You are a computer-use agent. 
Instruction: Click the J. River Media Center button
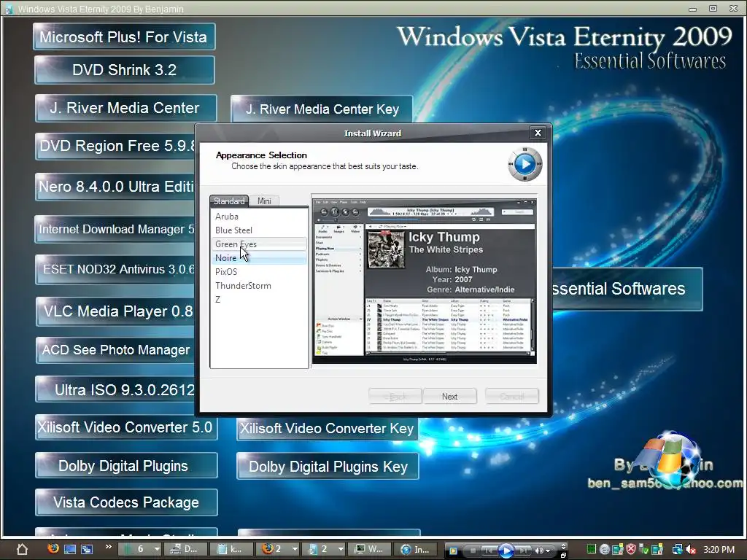point(125,108)
